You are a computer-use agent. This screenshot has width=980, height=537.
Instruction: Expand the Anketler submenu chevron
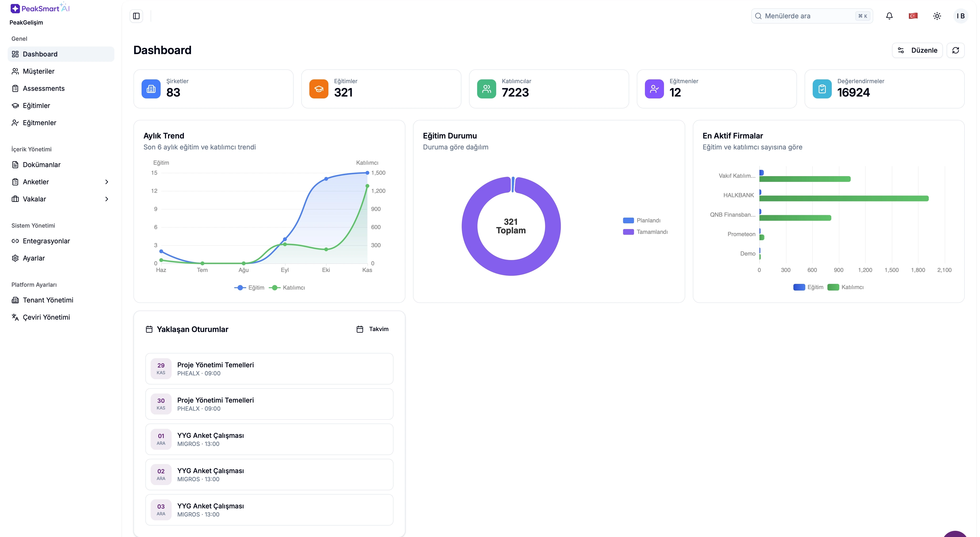click(107, 182)
